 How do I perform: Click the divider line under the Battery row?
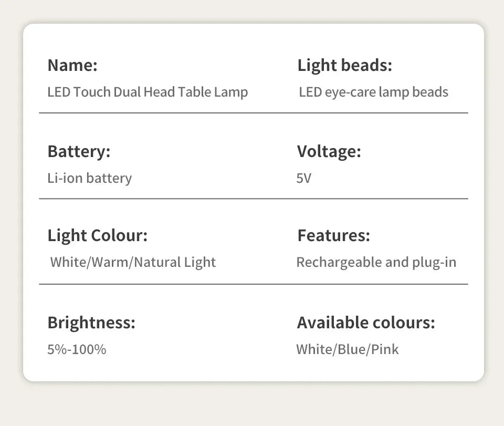pos(253,199)
